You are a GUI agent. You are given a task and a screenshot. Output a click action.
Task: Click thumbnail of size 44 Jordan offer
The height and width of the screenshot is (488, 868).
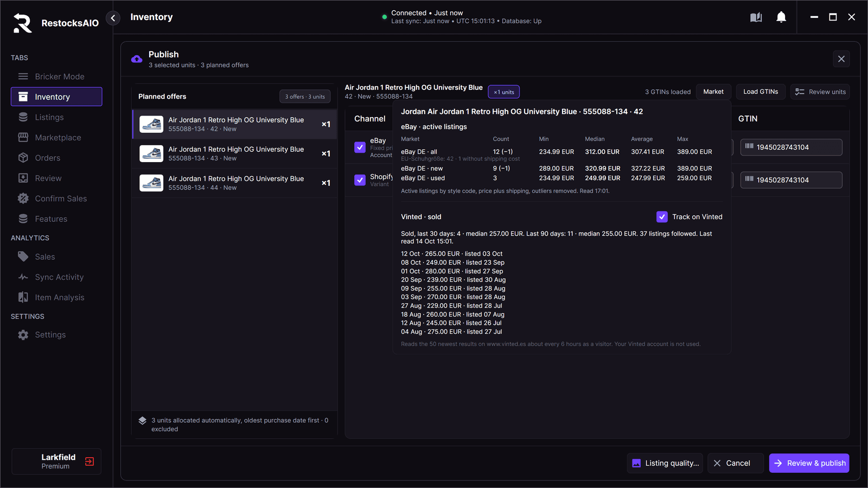coord(151,183)
